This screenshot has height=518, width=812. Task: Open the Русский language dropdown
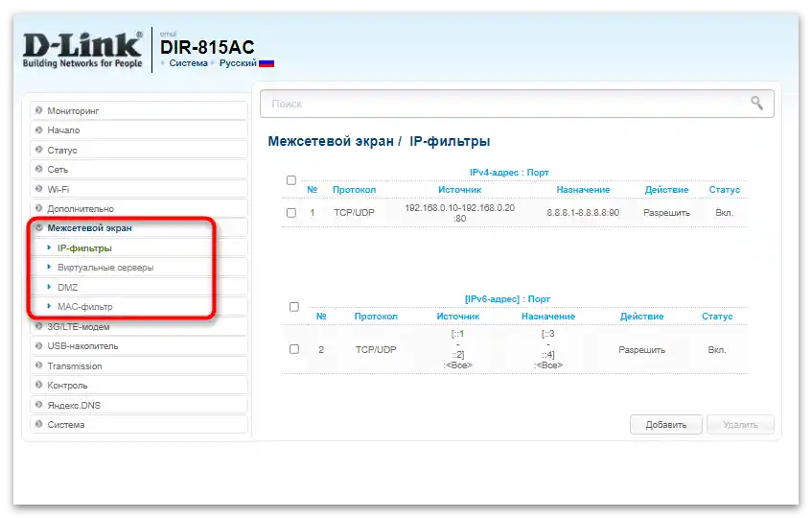pyautogui.click(x=238, y=63)
